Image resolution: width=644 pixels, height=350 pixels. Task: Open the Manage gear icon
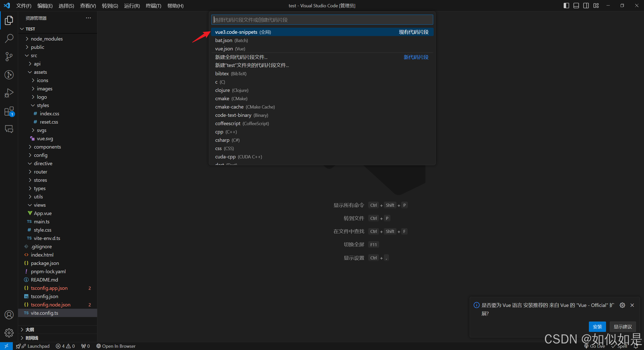pyautogui.click(x=9, y=333)
